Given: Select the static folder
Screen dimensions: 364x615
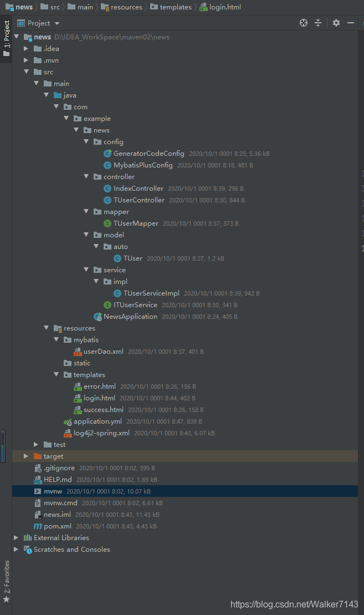Looking at the screenshot, I should 78,363.
